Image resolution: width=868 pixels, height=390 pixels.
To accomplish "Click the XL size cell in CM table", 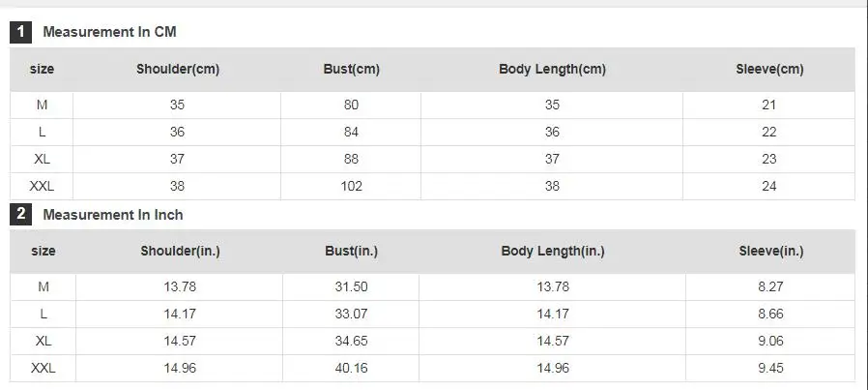I will (42, 159).
